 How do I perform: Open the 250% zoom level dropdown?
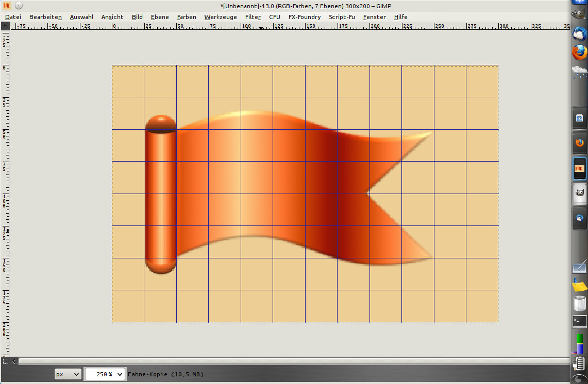pos(105,374)
